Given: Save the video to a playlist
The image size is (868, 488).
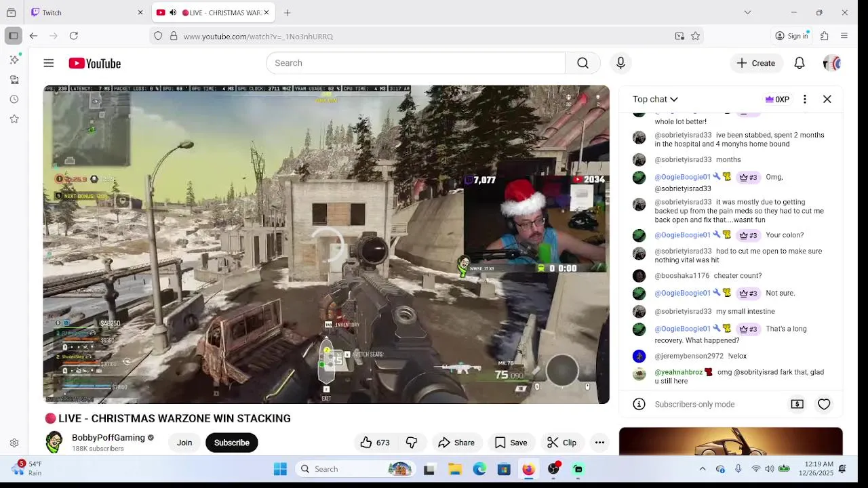Looking at the screenshot, I should pyautogui.click(x=511, y=443).
